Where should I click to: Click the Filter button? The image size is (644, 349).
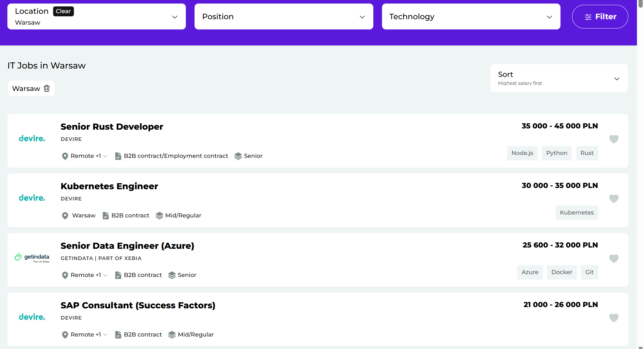[x=600, y=17]
